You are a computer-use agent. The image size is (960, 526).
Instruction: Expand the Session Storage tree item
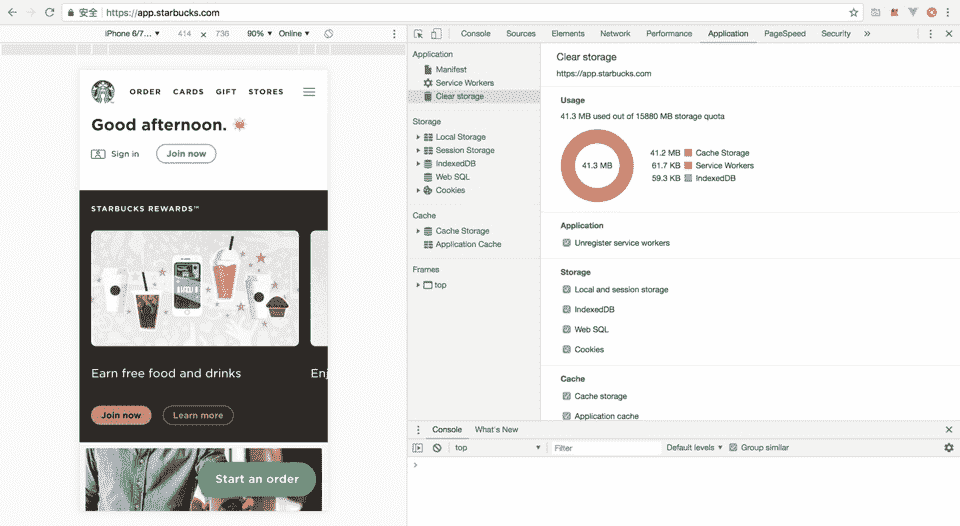point(418,150)
